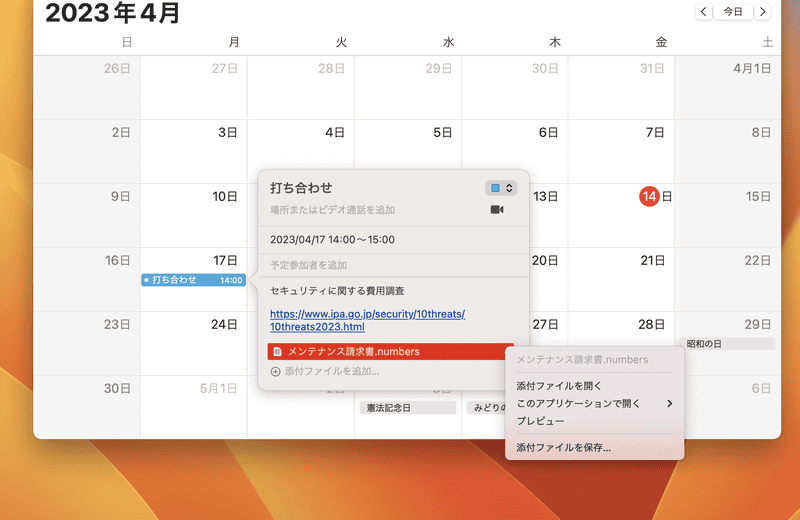Select the 31日 March cell
Viewport: 800px width, 520px height.
[x=621, y=88]
